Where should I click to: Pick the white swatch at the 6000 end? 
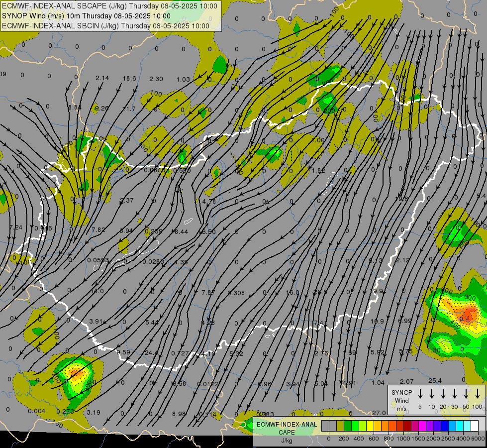click(475, 426)
